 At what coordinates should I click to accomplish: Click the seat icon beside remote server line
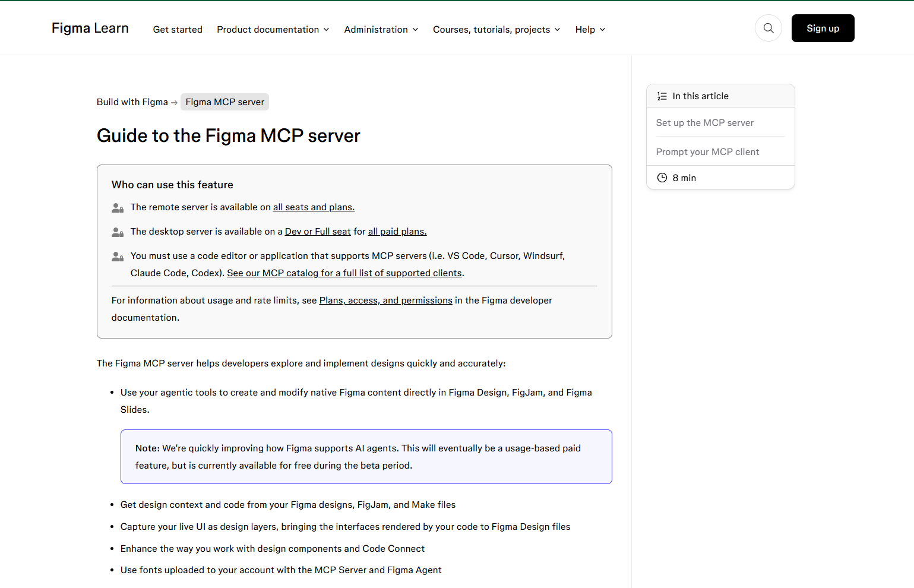[118, 208]
